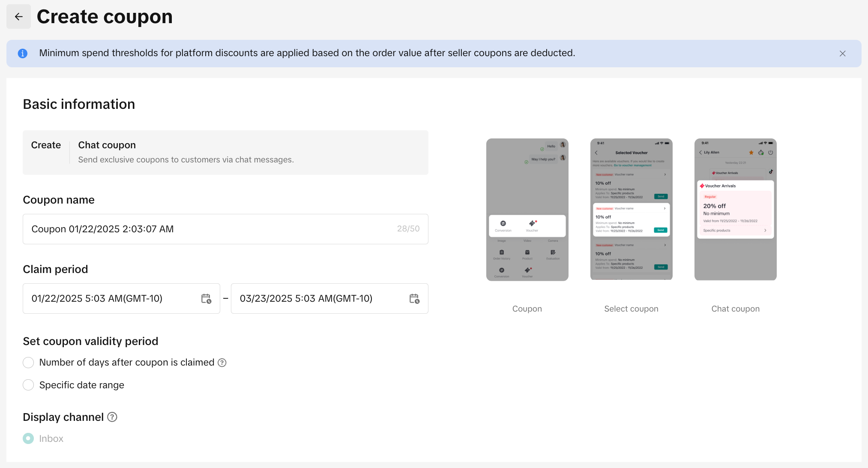Click the Conversion icon in Coupon preview
This screenshot has width=868, height=468.
tap(503, 224)
